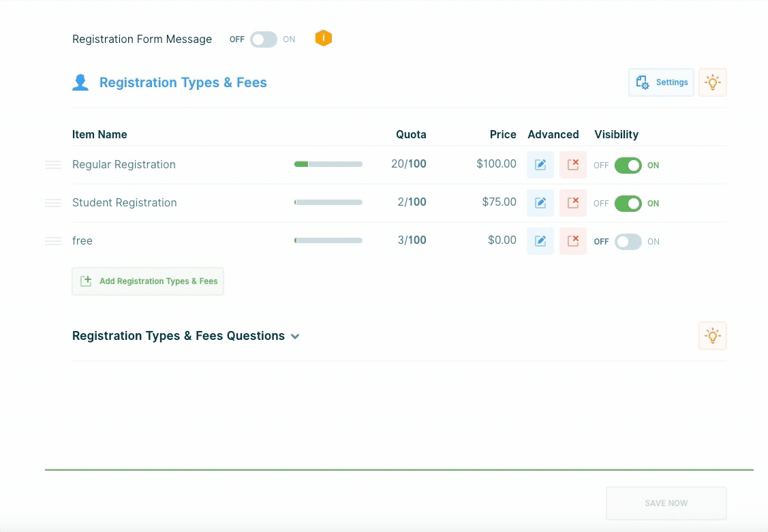The image size is (768, 532).
Task: Grab the Regular Registration drag handle
Action: click(53, 165)
